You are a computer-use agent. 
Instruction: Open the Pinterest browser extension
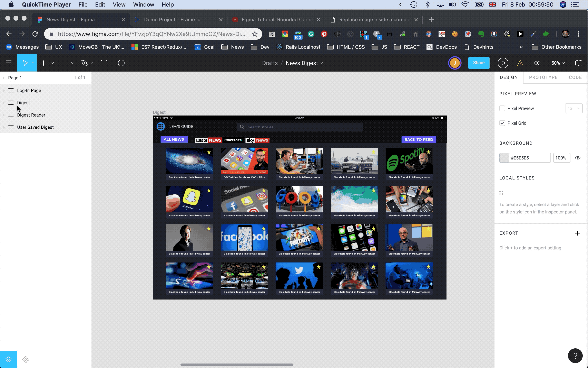[x=324, y=34]
